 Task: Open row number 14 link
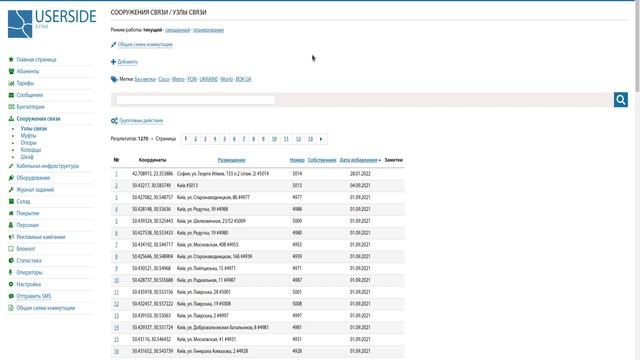click(116, 328)
